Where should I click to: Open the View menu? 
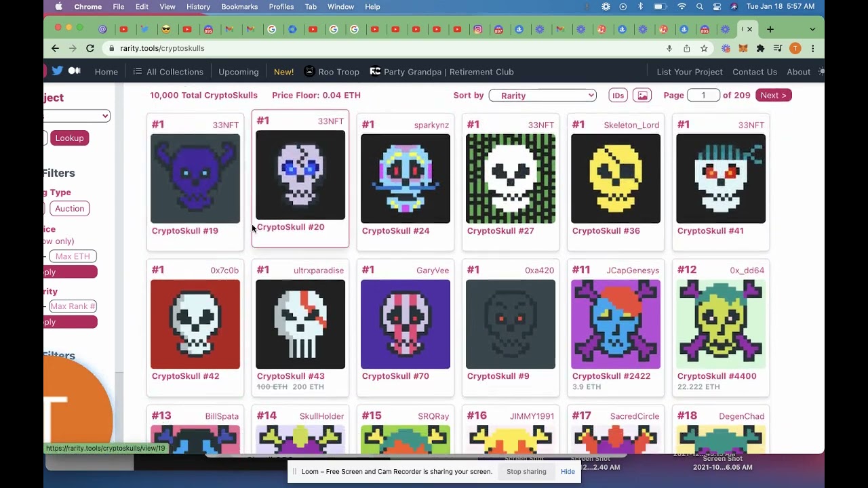point(167,7)
